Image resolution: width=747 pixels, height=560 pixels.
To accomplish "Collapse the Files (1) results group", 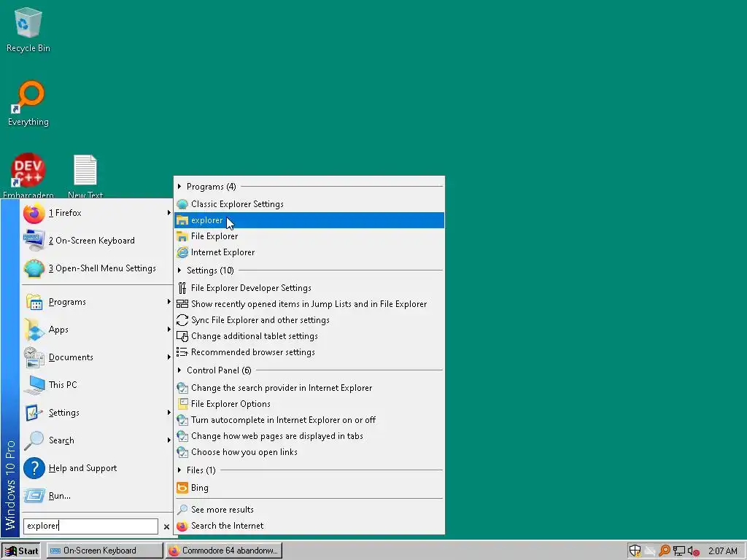I will coord(179,470).
